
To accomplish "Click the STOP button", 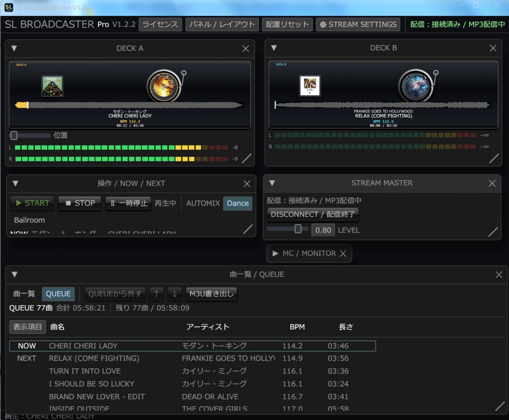I will point(80,203).
